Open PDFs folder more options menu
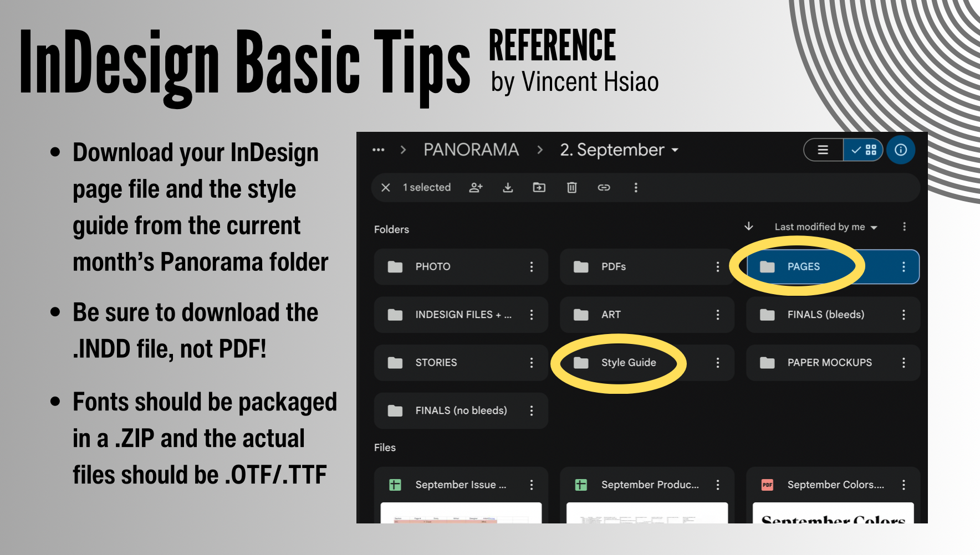Screen dimensions: 980x555 718,267
